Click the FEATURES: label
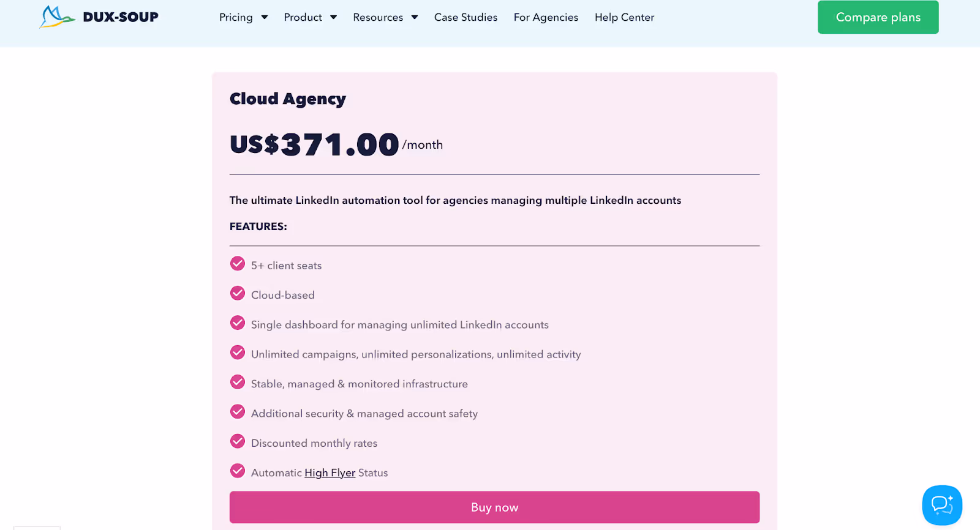Screen dimensions: 980x530 [x=258, y=226]
